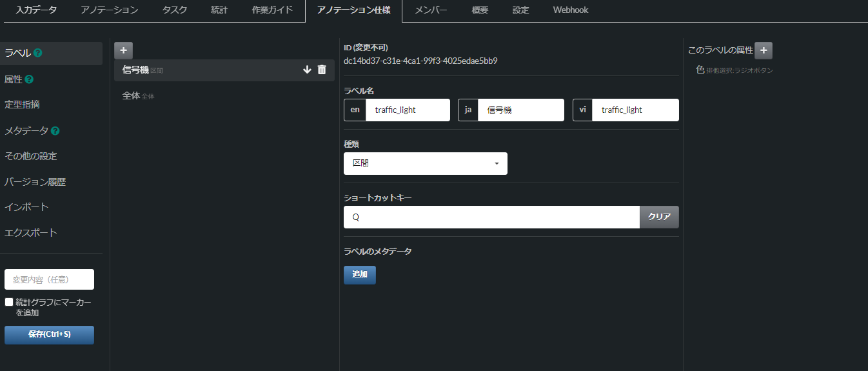Click plus icon beside このラベルの属性
The height and width of the screenshot is (371, 868).
(764, 50)
